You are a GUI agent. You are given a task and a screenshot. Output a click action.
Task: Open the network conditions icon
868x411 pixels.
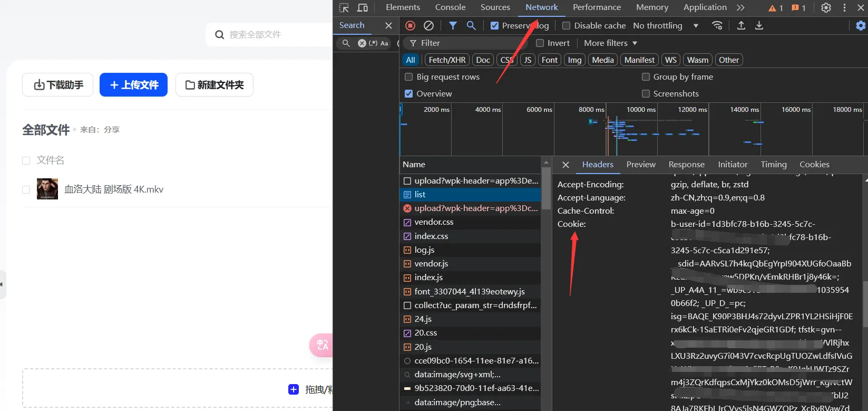(717, 25)
